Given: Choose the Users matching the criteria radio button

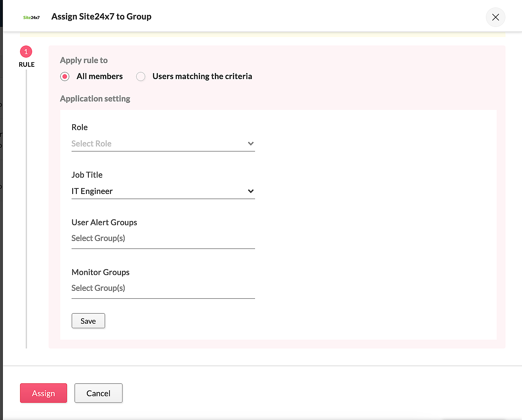Looking at the screenshot, I should point(141,76).
